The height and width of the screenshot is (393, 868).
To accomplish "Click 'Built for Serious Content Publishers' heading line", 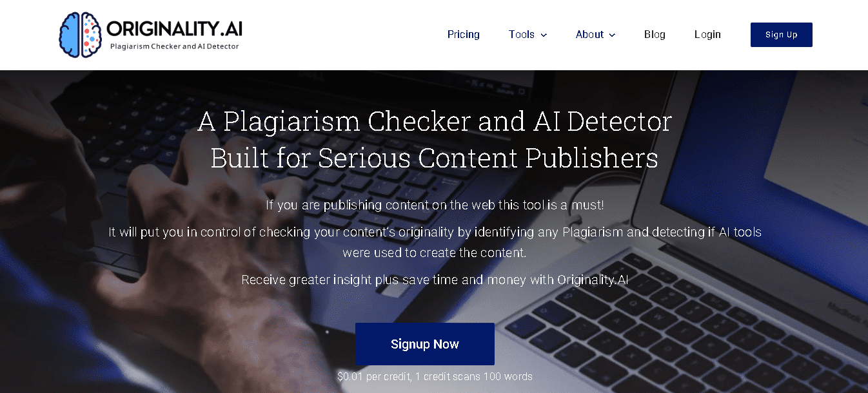I will click(435, 158).
